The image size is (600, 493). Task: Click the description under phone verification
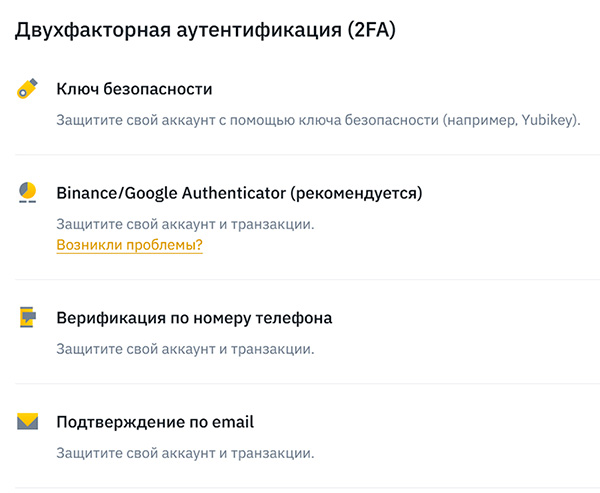coord(185,349)
